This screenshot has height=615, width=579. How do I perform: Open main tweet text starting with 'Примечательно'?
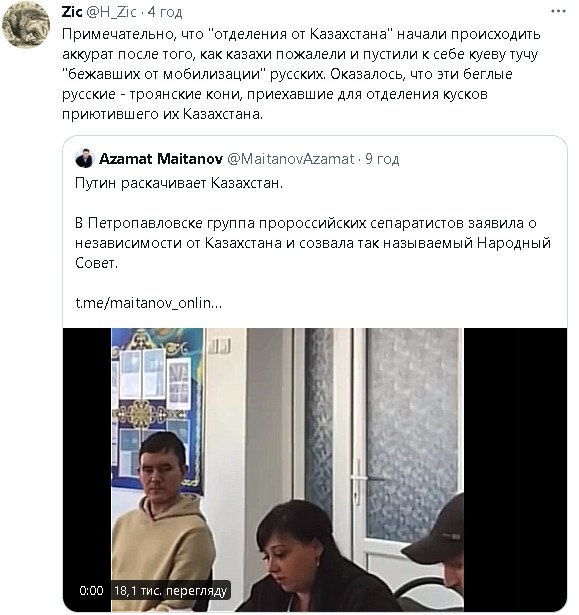tap(301, 74)
